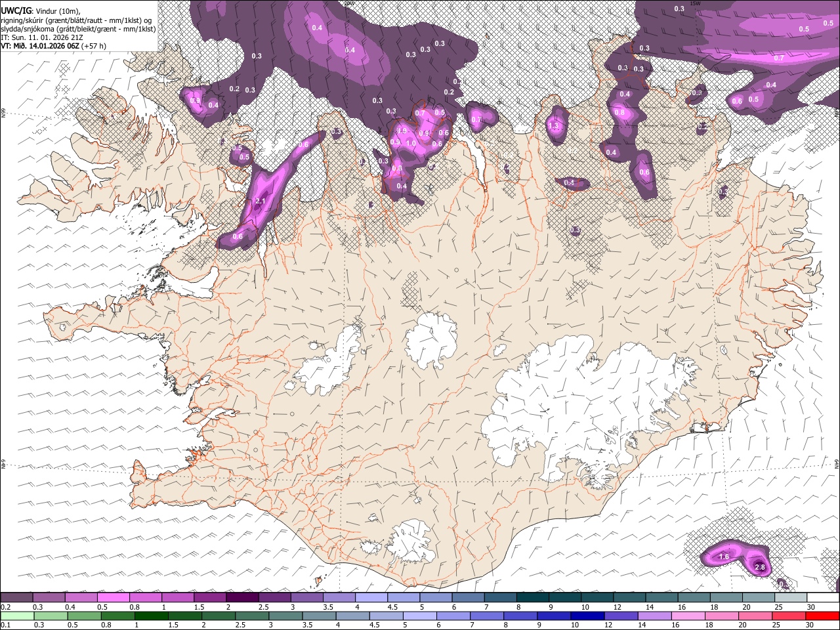Click the "15W" longitude label at the top edge
The width and height of the screenshot is (840, 630).
[x=696, y=3]
